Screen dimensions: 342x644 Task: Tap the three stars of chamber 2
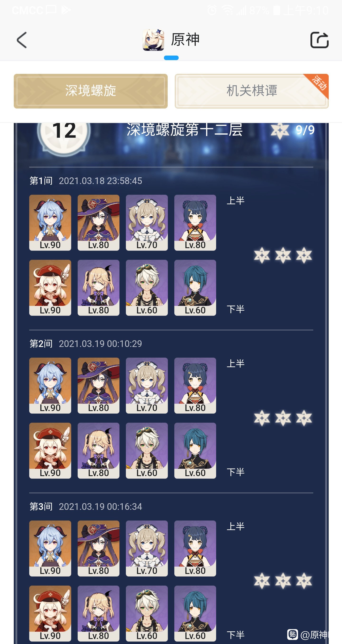[283, 418]
